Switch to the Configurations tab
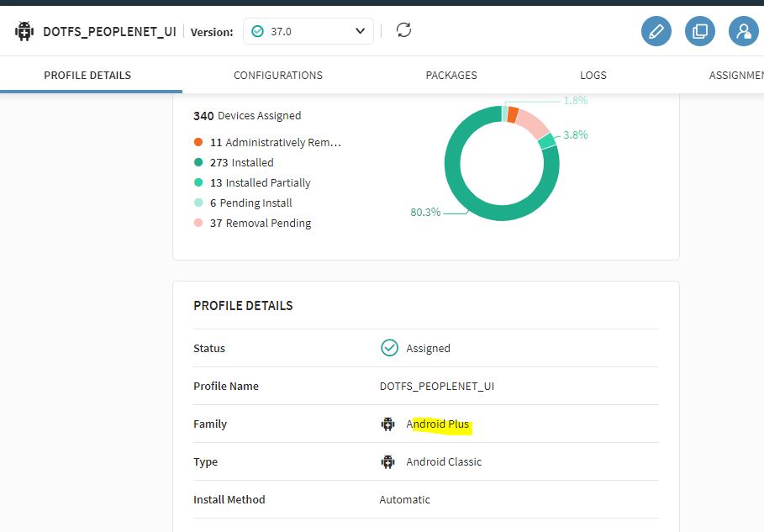 coord(278,76)
